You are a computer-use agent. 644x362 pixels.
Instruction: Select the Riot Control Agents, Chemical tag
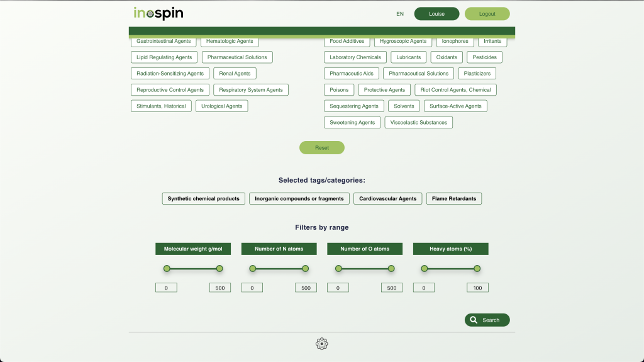[x=455, y=89]
